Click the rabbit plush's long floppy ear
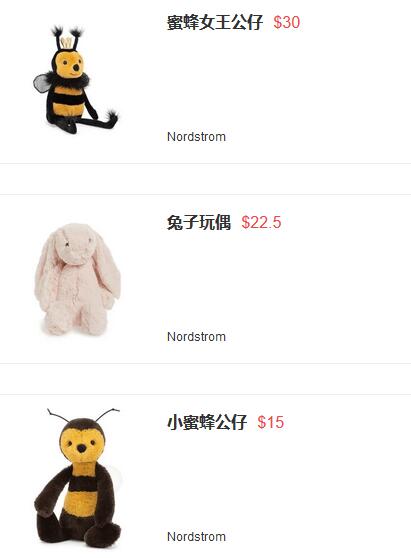 point(108,270)
